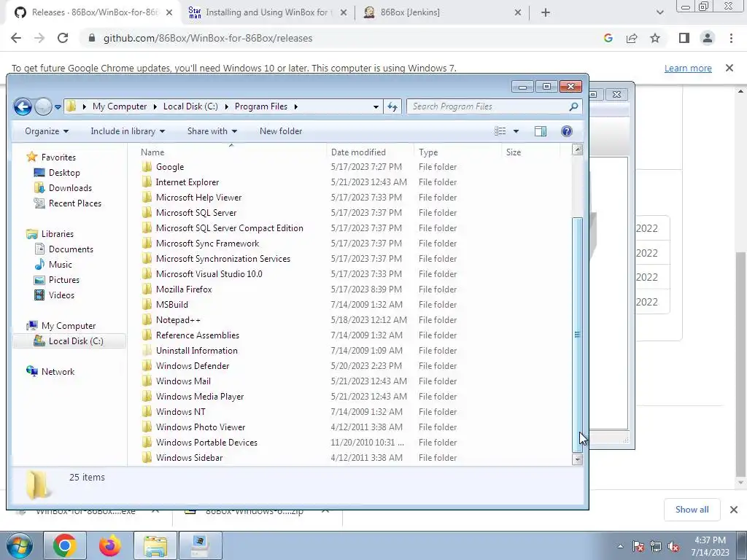Go back in Chrome browser
Image resolution: width=747 pixels, height=560 pixels.
16,38
